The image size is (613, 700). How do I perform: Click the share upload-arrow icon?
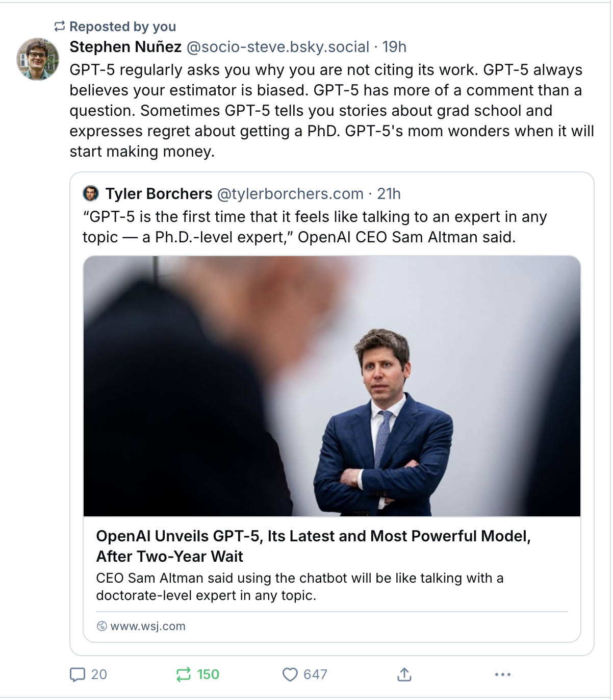[404, 674]
